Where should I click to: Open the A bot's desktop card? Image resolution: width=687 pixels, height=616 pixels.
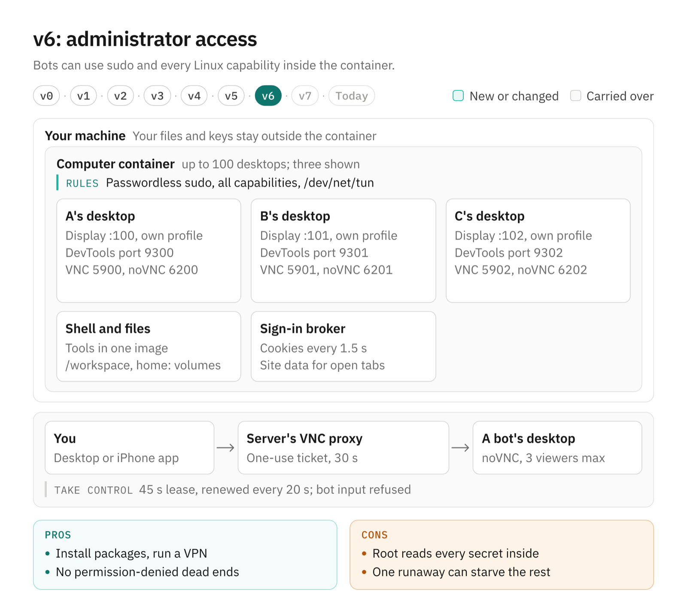[x=557, y=448]
